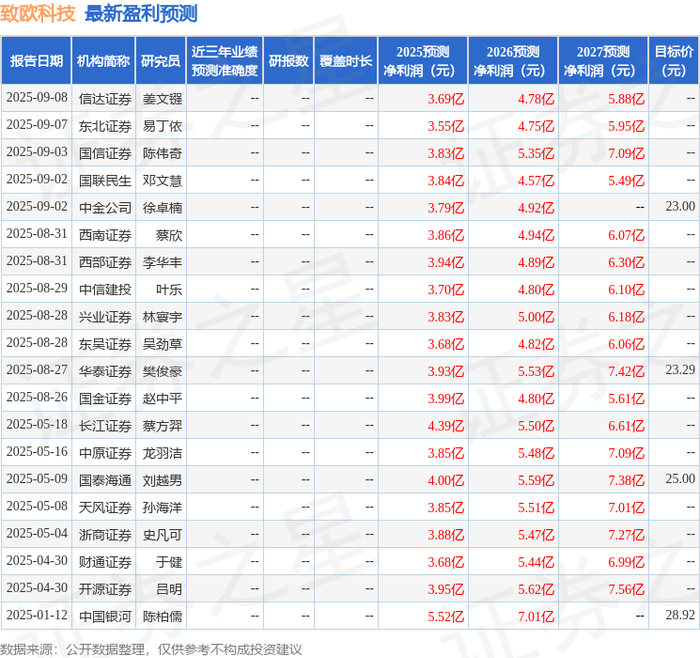Click the 目标价 column header
The height and width of the screenshot is (658, 700).
674,61
